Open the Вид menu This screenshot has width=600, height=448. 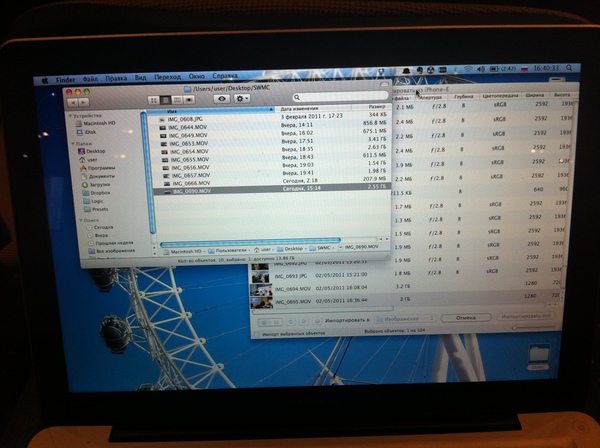pyautogui.click(x=140, y=78)
